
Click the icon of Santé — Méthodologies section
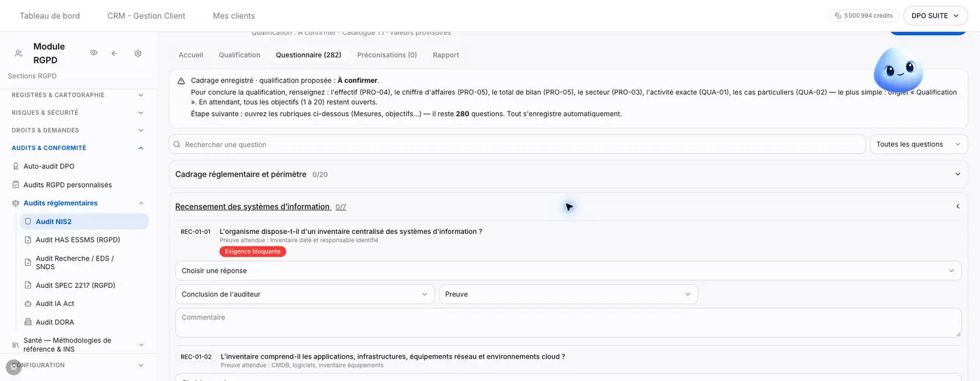point(16,345)
